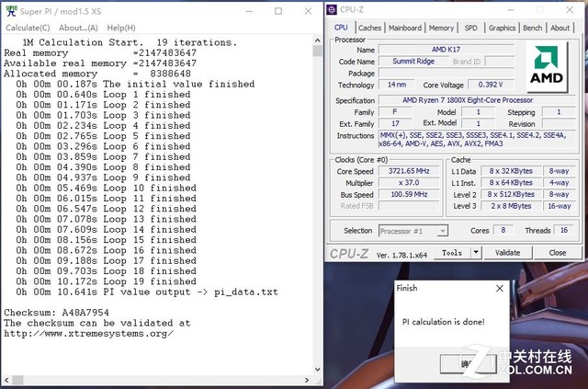Click the Checksum: A48A7954 line

(56, 313)
